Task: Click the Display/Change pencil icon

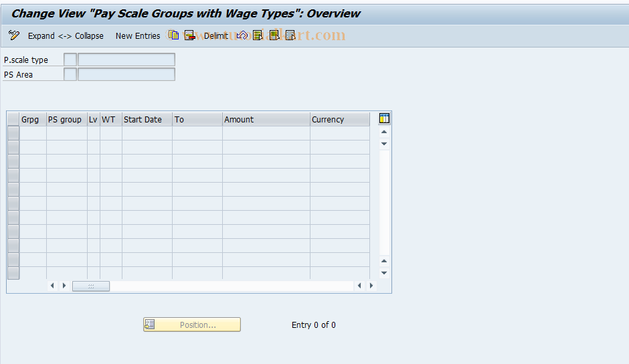Action: tap(13, 35)
